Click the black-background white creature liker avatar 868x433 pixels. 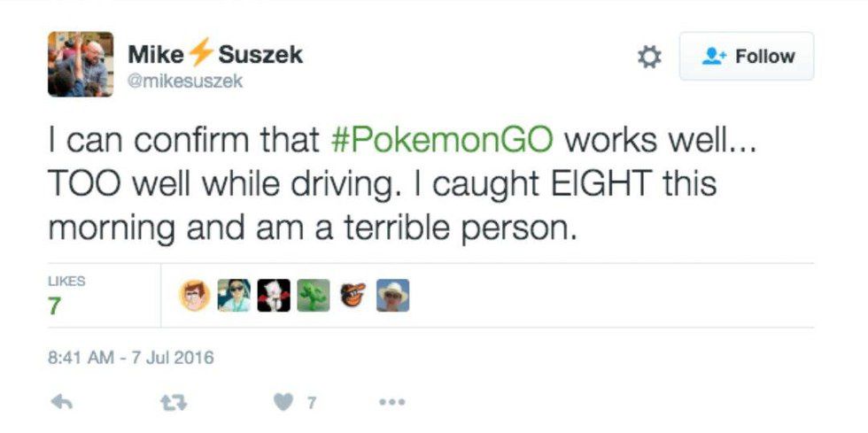coord(274,296)
